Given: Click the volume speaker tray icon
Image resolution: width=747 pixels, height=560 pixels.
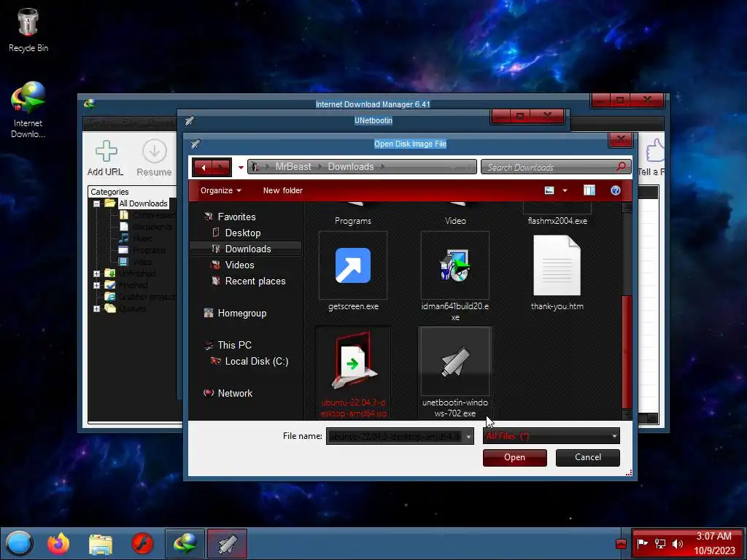Looking at the screenshot, I should click(677, 543).
